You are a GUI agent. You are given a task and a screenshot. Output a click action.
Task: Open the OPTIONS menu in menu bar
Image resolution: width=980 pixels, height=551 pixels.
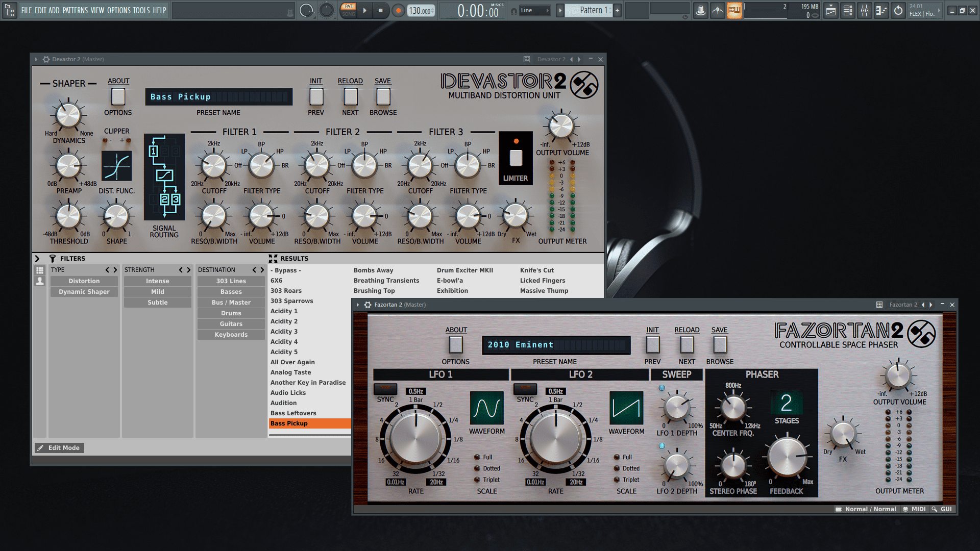coord(119,10)
